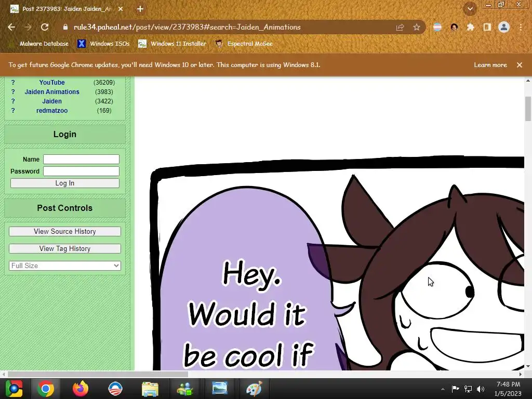Click the question mark beside Jaiden Animations
This screenshot has height=399, width=532.
coord(13,92)
